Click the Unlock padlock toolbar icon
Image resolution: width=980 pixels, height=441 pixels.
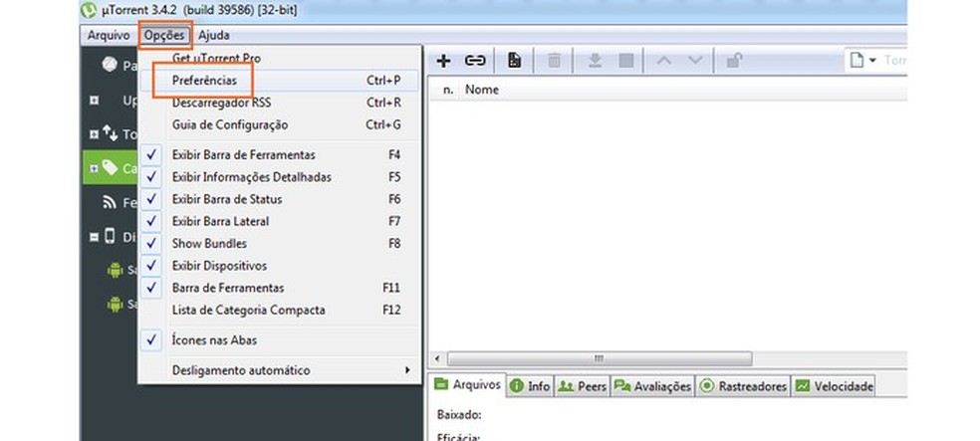734,61
